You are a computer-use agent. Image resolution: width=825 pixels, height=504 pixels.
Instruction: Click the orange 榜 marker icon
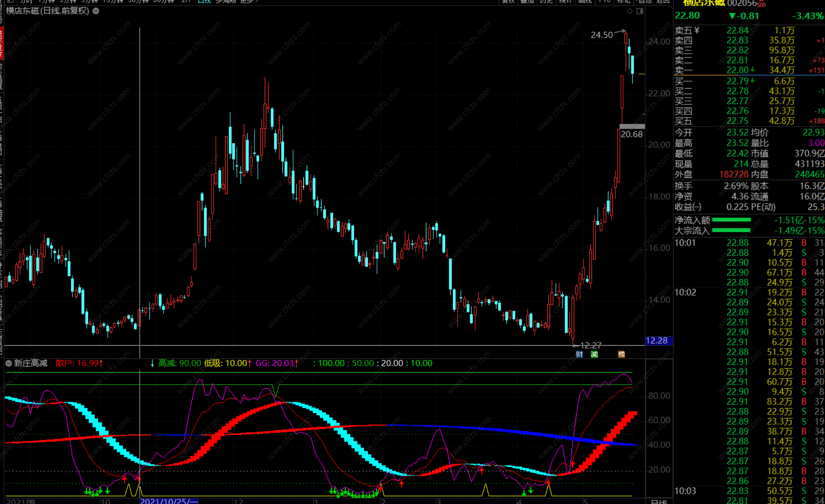coord(621,354)
